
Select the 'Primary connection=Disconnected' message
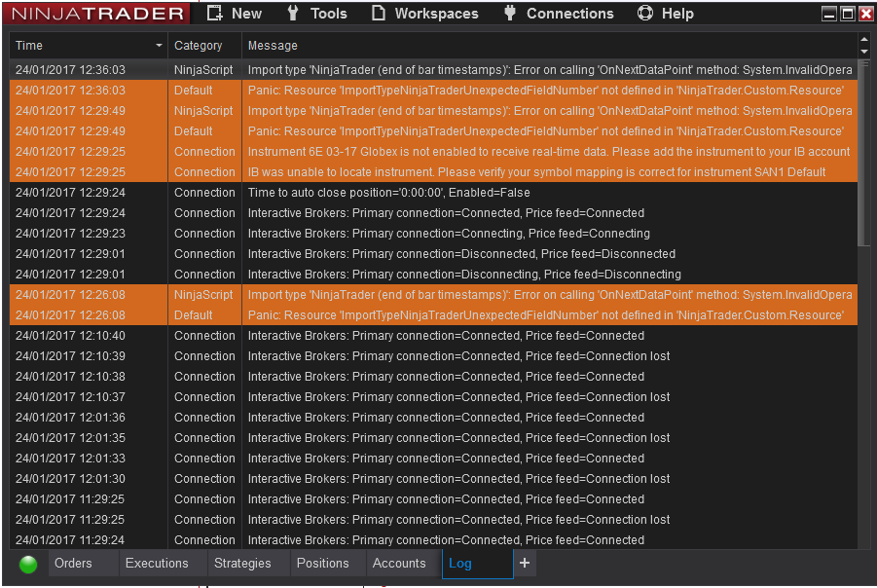click(x=461, y=254)
